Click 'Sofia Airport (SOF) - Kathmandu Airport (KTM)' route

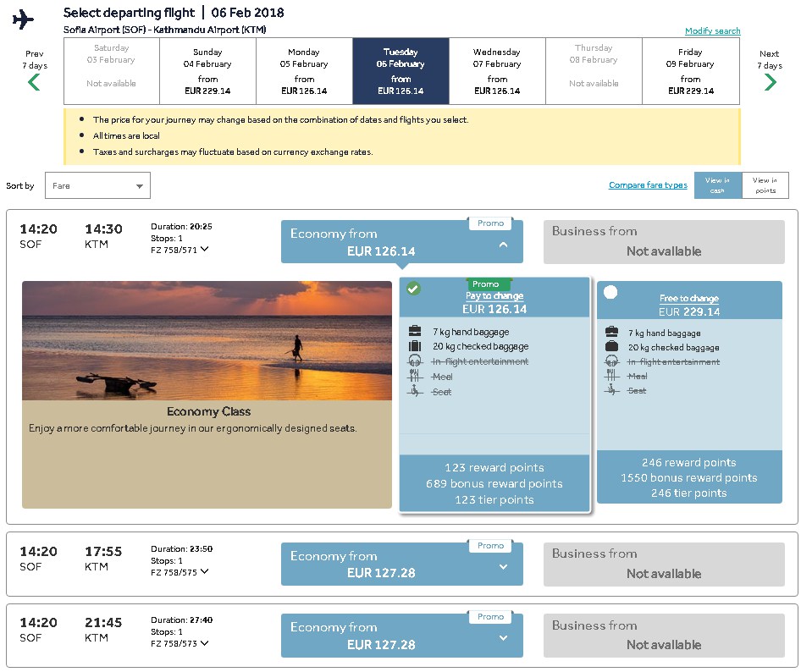pos(164,30)
